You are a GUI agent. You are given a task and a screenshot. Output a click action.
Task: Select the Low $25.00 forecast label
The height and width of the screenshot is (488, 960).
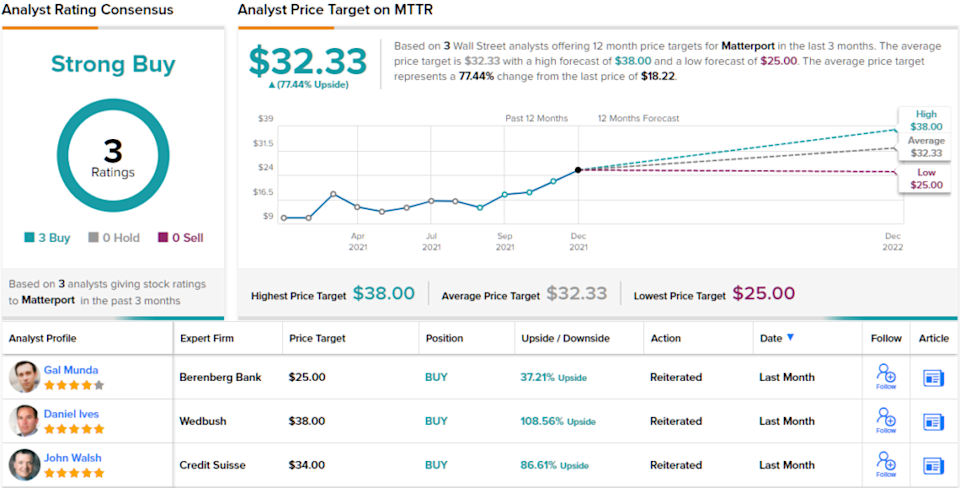[x=926, y=179]
